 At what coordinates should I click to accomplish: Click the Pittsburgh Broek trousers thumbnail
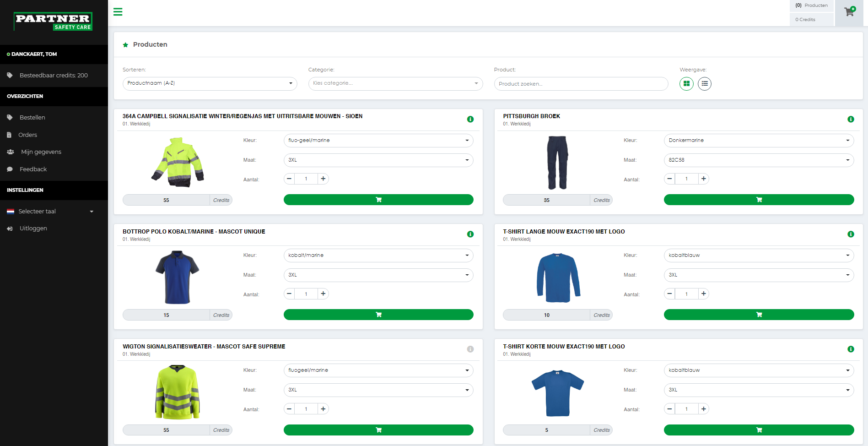(558, 163)
